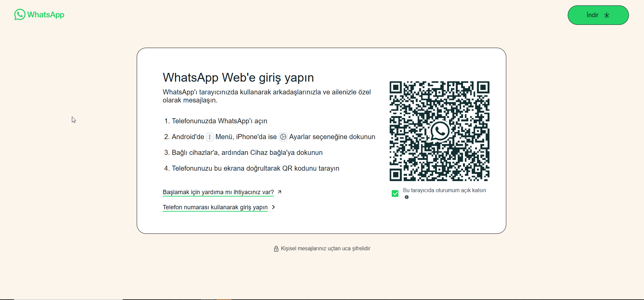Uncheck "Bu tarayıcıda oturumum açık kalsın" checkbox
The width and height of the screenshot is (644, 300).
tap(395, 194)
